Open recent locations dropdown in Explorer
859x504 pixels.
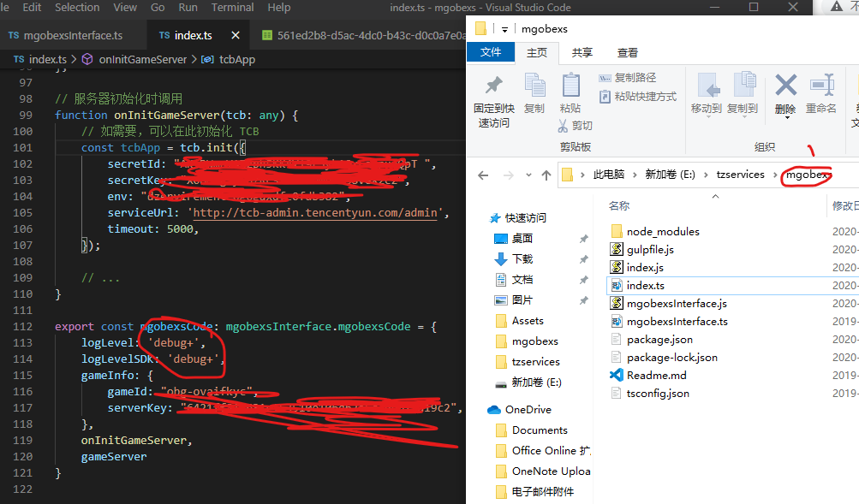tap(528, 175)
